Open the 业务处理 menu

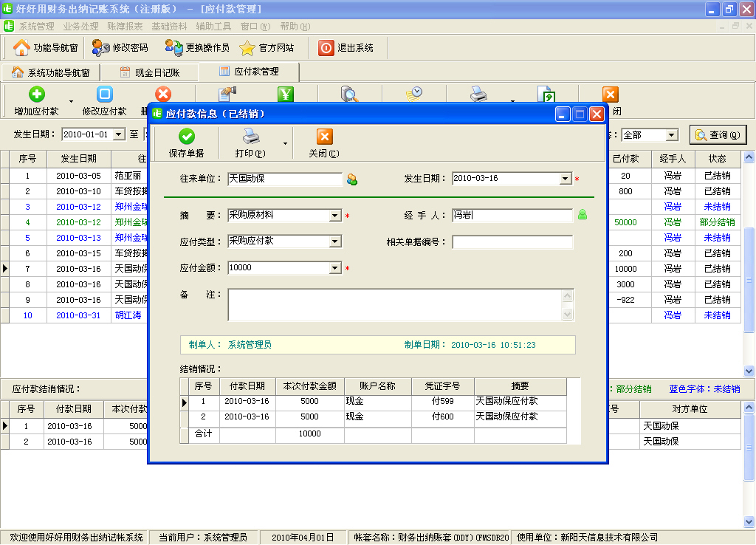pyautogui.click(x=80, y=26)
